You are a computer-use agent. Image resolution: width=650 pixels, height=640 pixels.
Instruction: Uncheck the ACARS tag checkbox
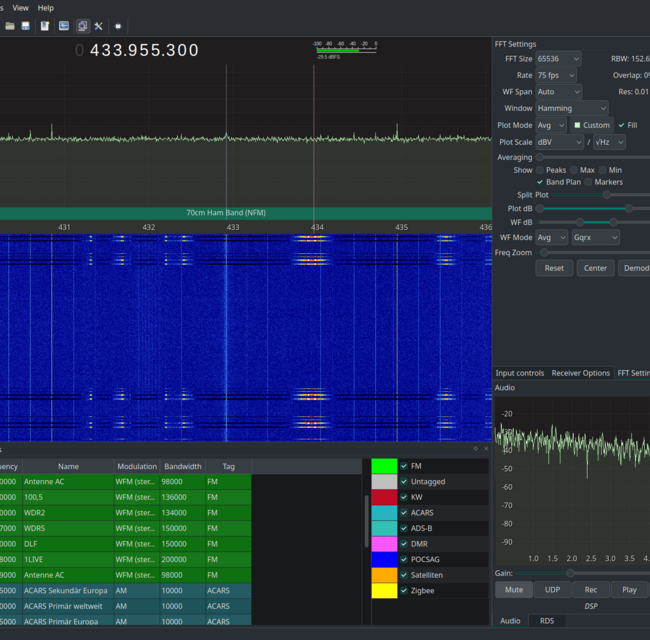(404, 513)
